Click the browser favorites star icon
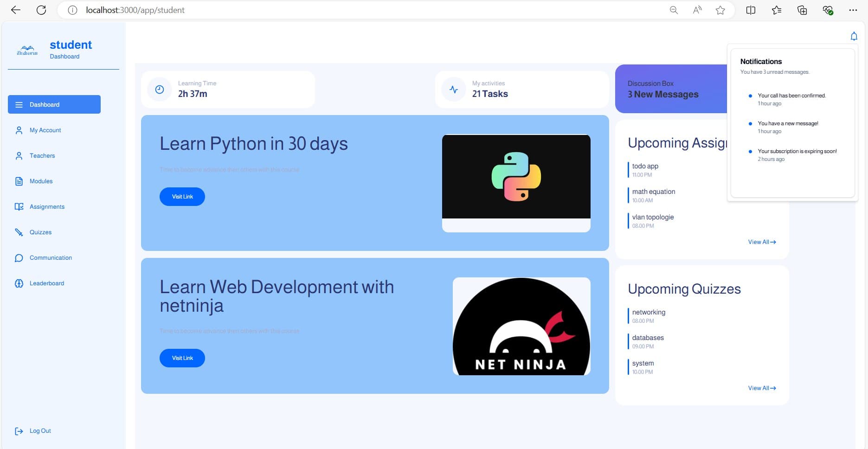Viewport: 868px width, 449px height. [x=720, y=10]
